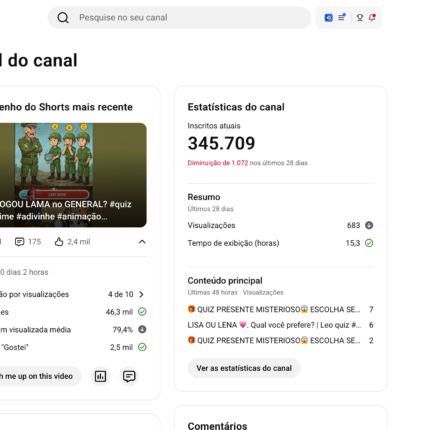Click 'Diminuição de 1.072' text
430x430 pixels.
coord(218,163)
